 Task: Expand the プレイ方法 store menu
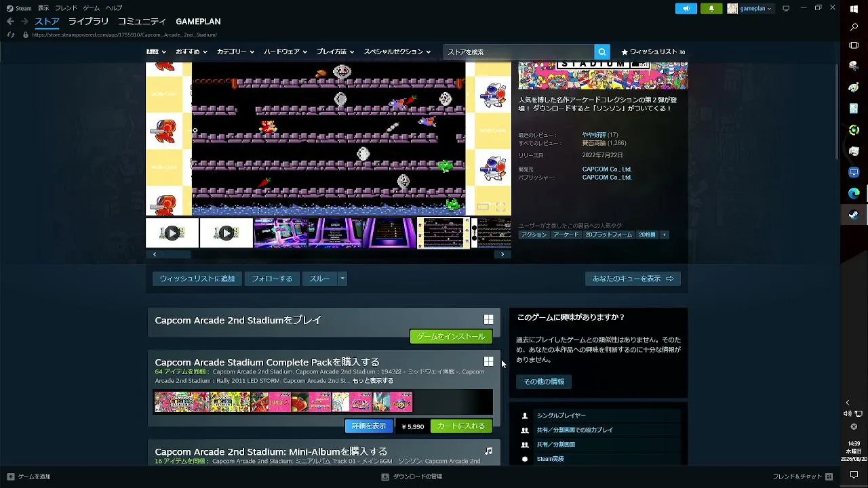click(336, 52)
